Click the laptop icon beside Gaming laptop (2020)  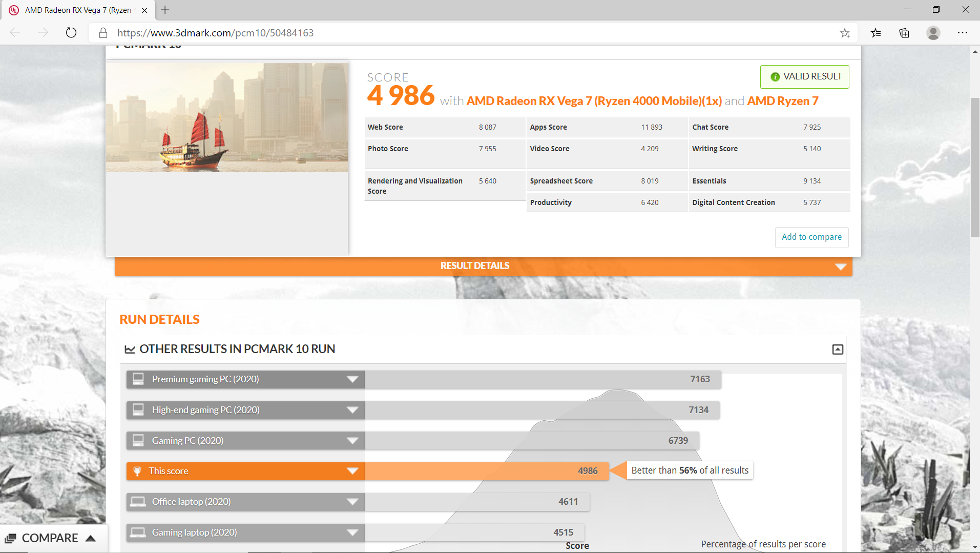(137, 532)
